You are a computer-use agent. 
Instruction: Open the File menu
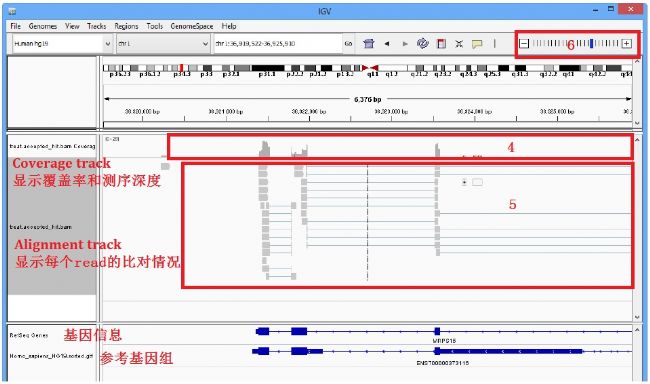[15, 26]
